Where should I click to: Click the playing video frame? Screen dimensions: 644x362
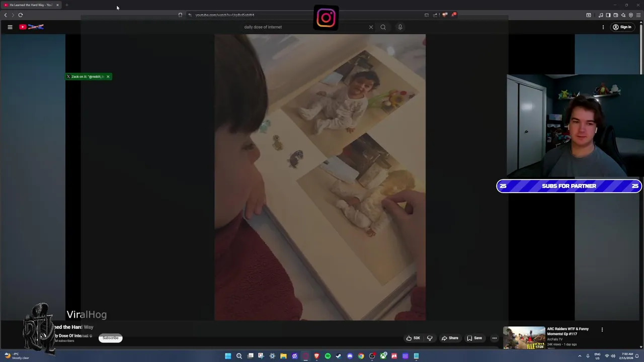pyautogui.click(x=320, y=177)
